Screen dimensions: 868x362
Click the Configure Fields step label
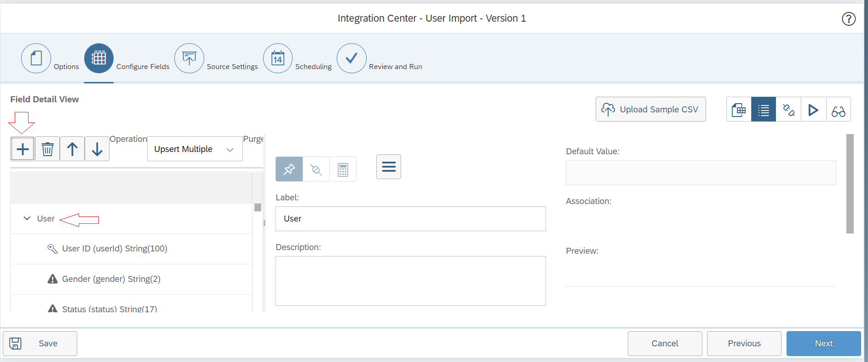pos(143,66)
